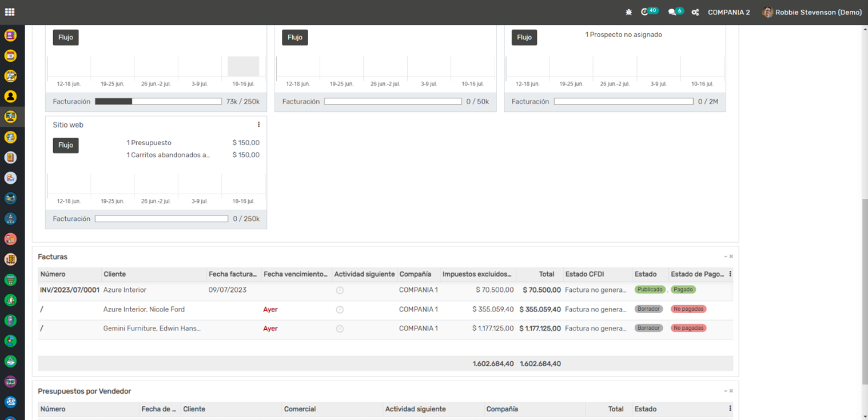Image resolution: width=868 pixels, height=420 pixels.
Task: Collapse the Presupuestos por Vendedor panel
Action: (726, 391)
